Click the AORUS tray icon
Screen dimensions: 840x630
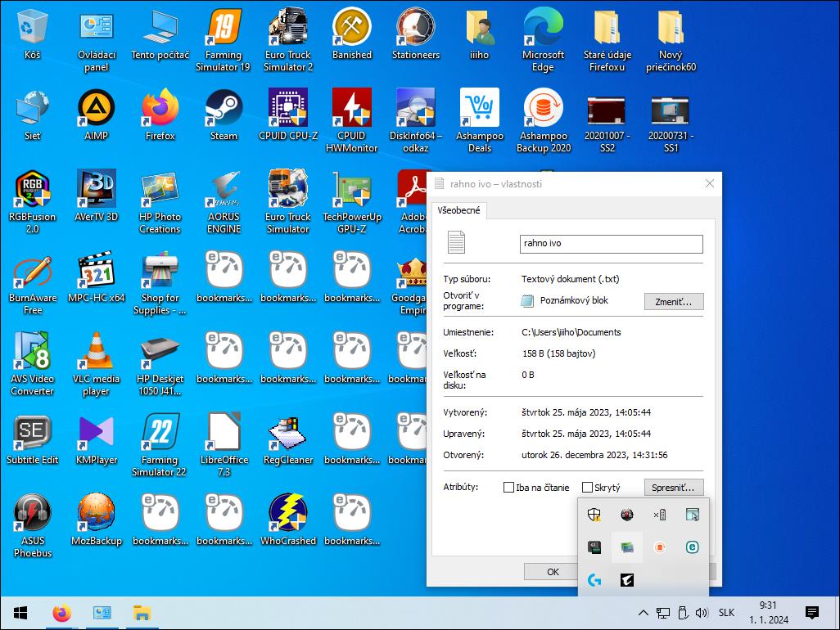click(x=626, y=580)
